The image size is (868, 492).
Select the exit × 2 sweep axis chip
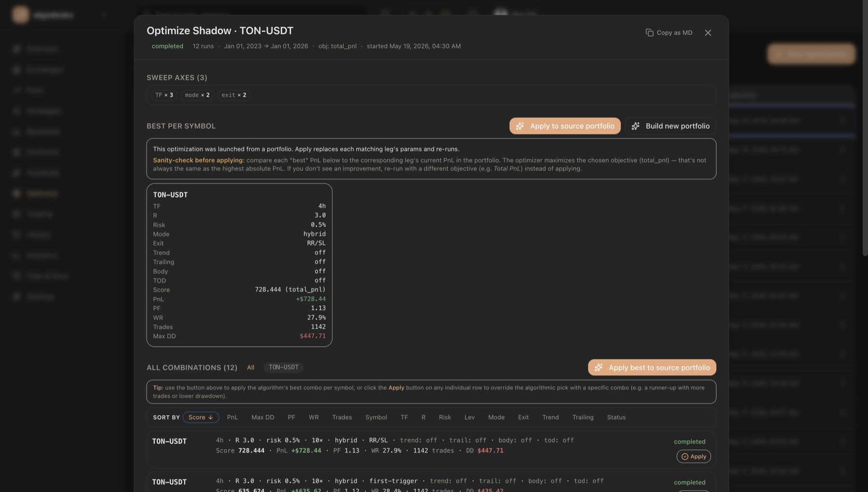coord(234,95)
